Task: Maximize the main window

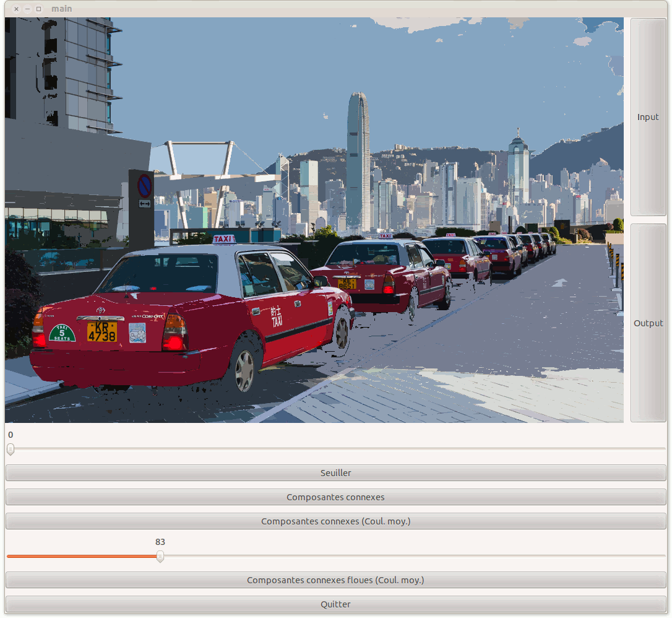Action: [x=38, y=9]
